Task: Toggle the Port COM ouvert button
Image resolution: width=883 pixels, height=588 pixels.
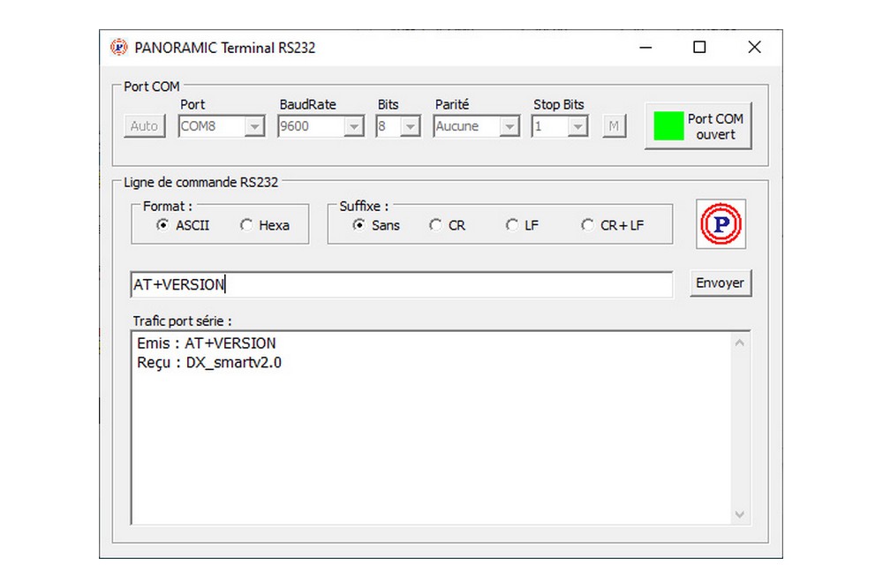Action: coord(698,126)
